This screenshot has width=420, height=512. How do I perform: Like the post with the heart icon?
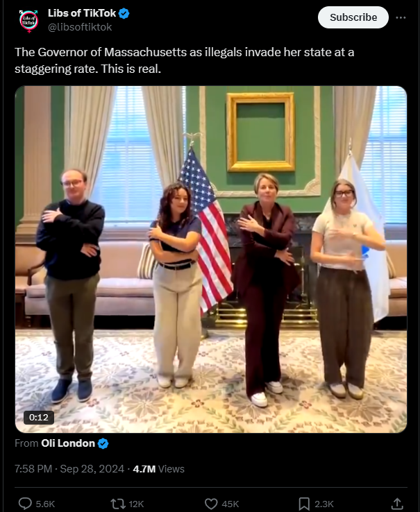(x=211, y=504)
